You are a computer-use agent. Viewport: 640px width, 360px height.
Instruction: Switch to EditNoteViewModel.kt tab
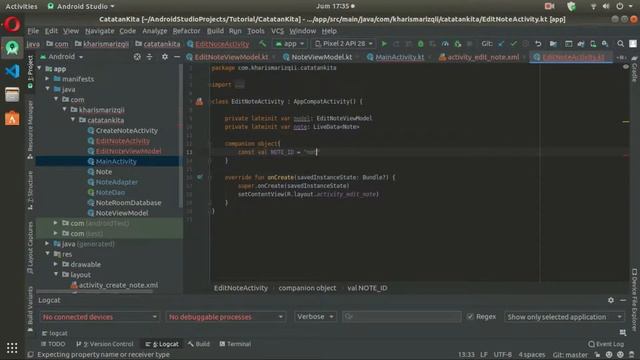[x=231, y=57]
